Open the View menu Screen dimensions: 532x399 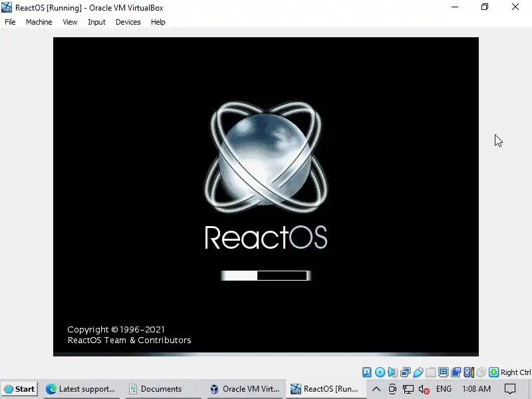70,22
